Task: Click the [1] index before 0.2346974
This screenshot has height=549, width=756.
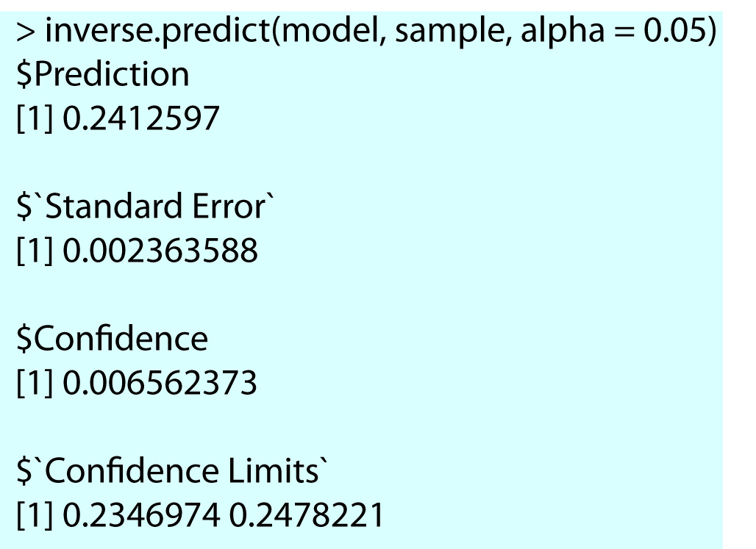Action: (36, 515)
